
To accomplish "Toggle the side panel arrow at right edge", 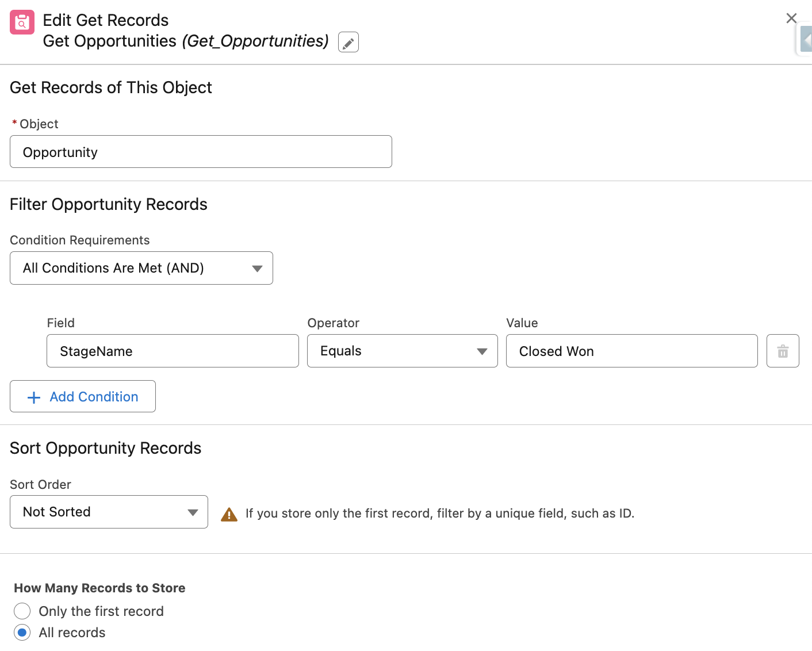I will pos(806,40).
